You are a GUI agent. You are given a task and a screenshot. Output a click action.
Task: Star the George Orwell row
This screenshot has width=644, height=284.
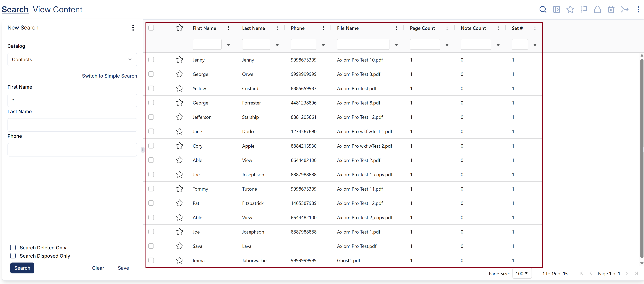point(180,74)
